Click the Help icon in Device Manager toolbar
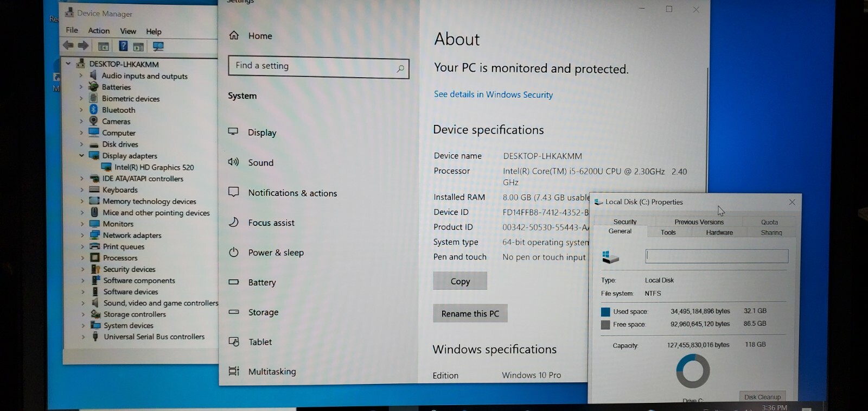The image size is (868, 411). pyautogui.click(x=123, y=46)
